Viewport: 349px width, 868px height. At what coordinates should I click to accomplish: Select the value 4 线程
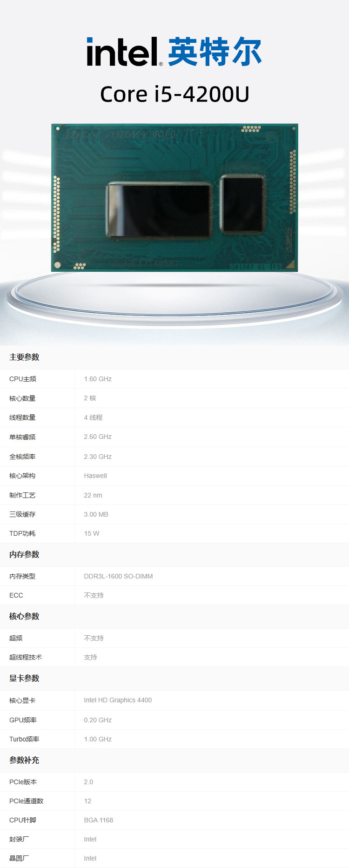pyautogui.click(x=93, y=417)
